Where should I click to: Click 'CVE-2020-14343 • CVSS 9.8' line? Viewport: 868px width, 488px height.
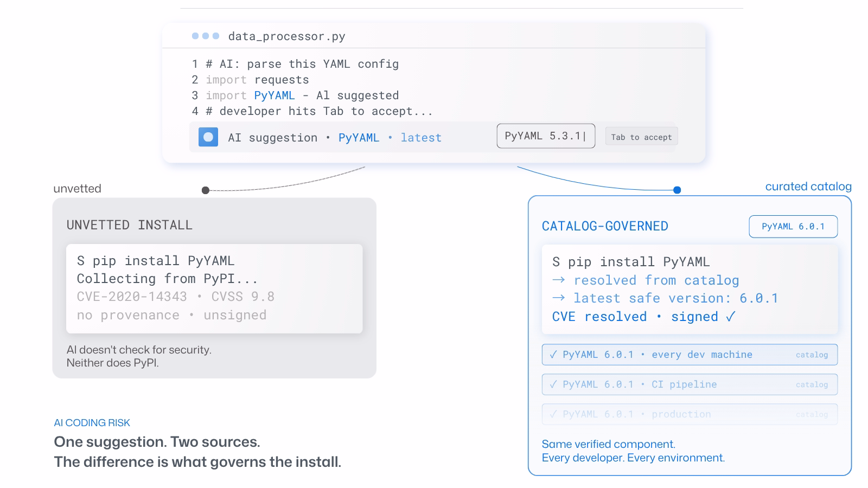(175, 297)
